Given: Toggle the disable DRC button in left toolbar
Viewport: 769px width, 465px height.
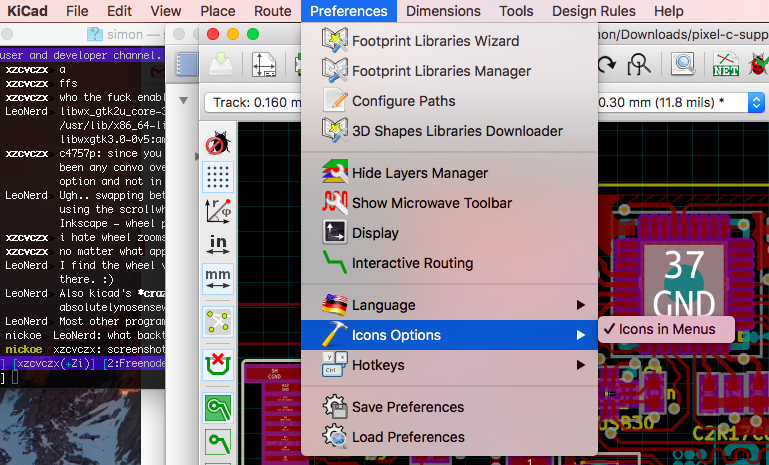Looking at the screenshot, I should (x=217, y=144).
